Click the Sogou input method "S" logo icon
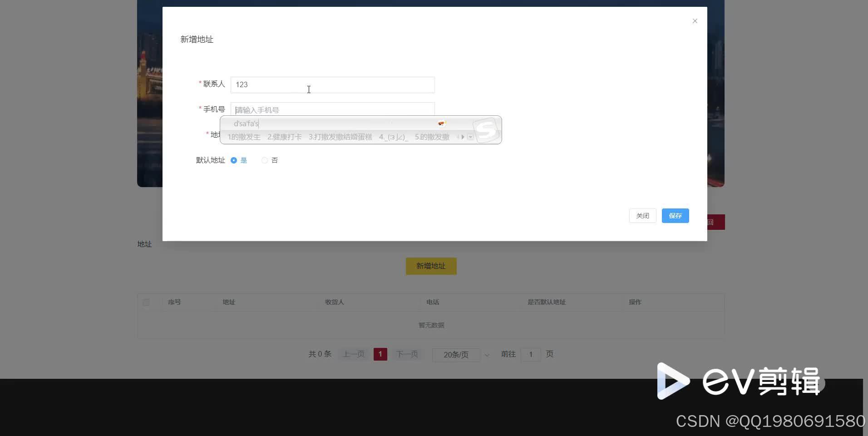Viewport: 868px width, 436px height. (x=486, y=130)
